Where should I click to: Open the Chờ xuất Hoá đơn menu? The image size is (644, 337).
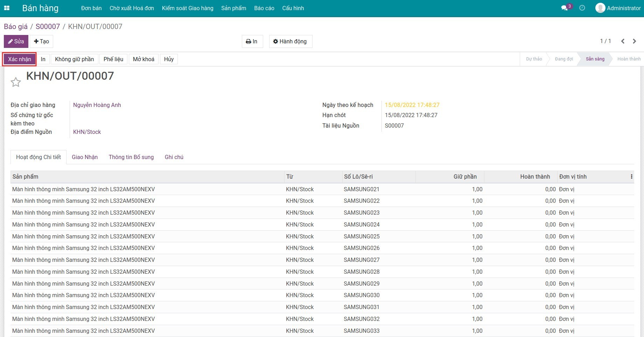[132, 8]
